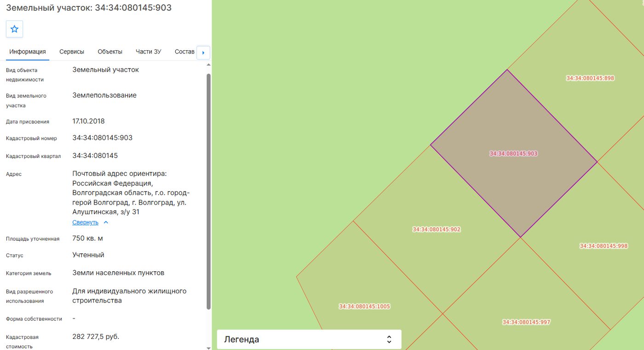The height and width of the screenshot is (350, 644).
Task: Toggle the Легенда up-down arrows
Action: [x=389, y=339]
